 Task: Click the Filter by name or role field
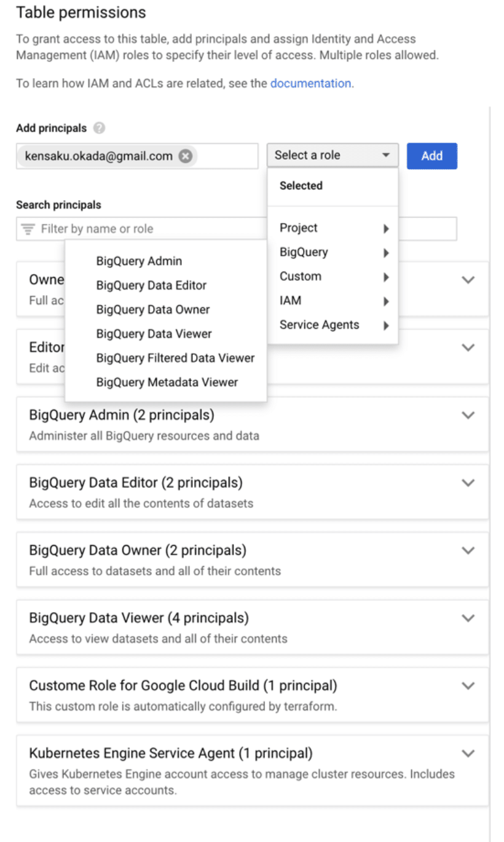(x=237, y=229)
